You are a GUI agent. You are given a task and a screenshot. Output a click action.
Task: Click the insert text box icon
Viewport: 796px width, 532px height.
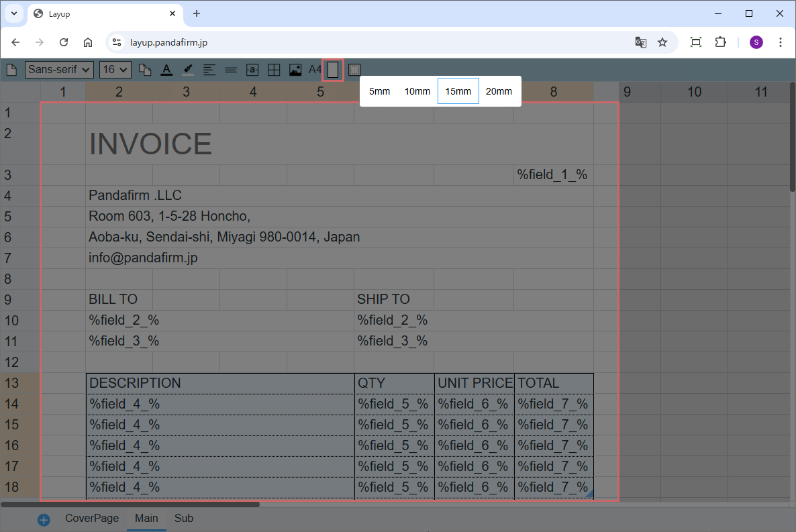tap(252, 70)
